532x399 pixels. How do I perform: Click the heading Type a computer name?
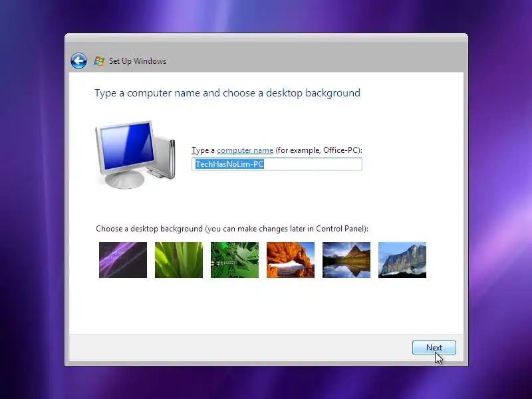pos(227,93)
